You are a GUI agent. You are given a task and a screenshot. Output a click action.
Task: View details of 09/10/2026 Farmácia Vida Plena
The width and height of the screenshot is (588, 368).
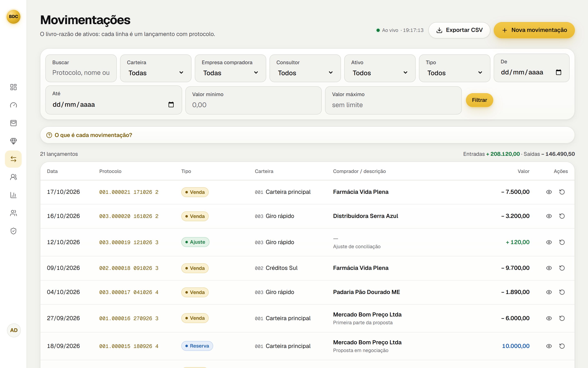(x=549, y=268)
